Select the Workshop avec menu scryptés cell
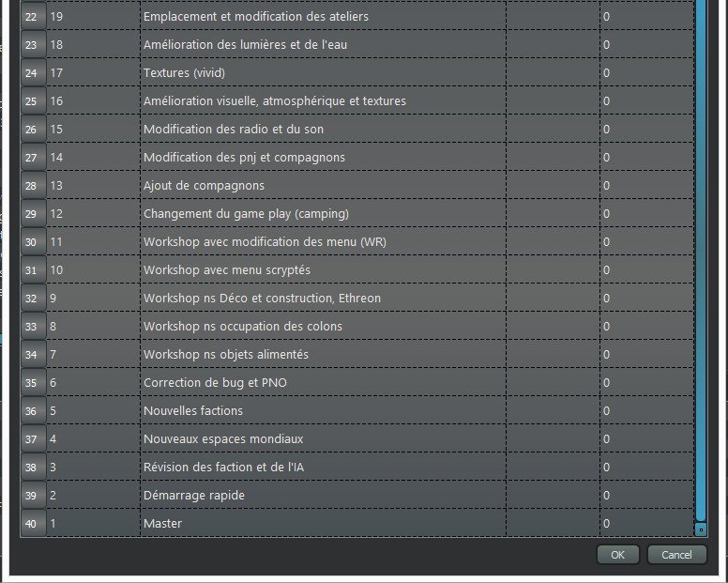The width and height of the screenshot is (728, 583). coord(323,270)
